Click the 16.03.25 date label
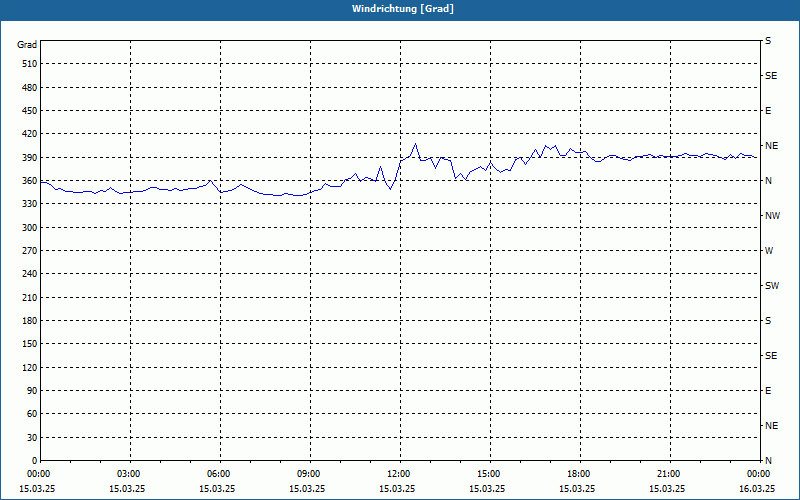 (757, 489)
